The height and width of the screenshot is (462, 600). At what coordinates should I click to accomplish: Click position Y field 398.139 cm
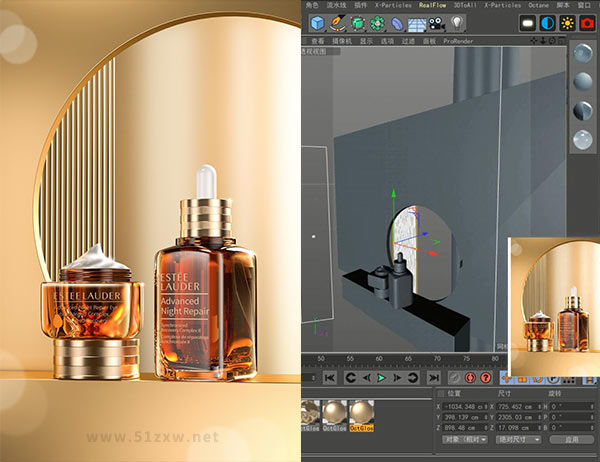(x=465, y=417)
